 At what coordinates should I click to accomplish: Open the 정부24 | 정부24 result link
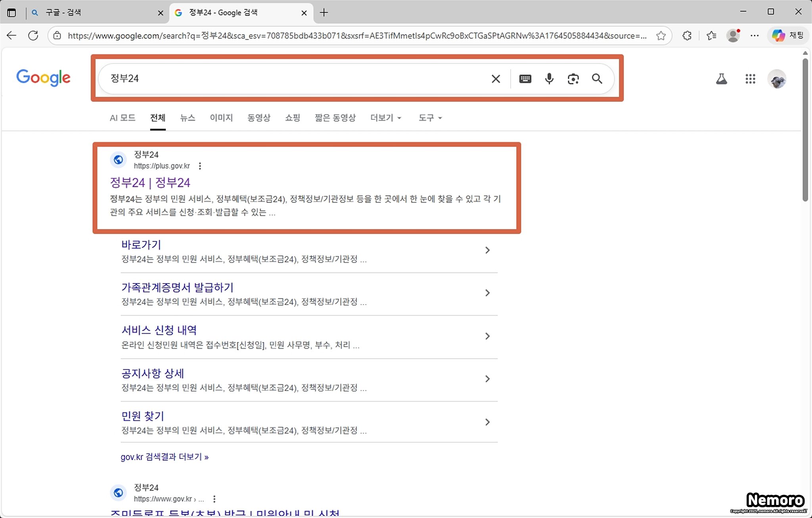click(150, 182)
